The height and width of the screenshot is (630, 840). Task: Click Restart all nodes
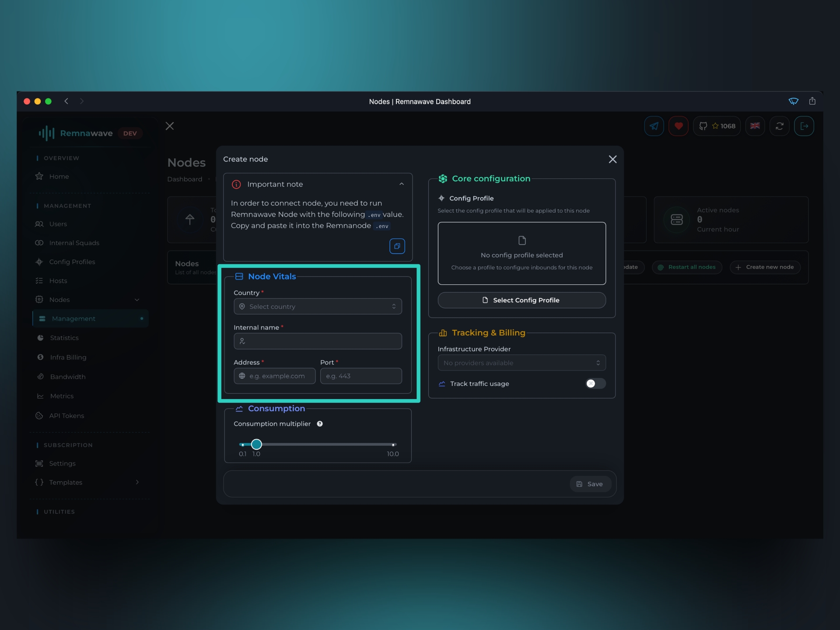click(x=686, y=267)
